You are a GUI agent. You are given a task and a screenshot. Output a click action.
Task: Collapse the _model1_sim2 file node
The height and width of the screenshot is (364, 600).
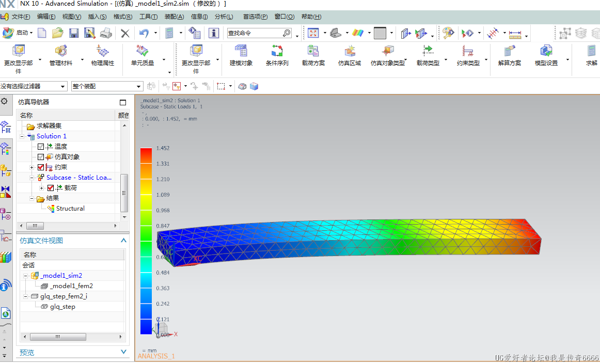[x=26, y=276]
